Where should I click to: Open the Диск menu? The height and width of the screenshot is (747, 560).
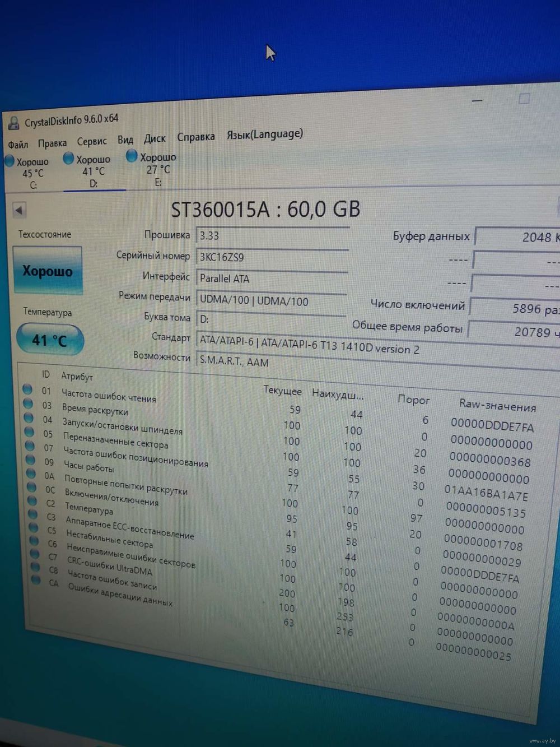pyautogui.click(x=155, y=138)
